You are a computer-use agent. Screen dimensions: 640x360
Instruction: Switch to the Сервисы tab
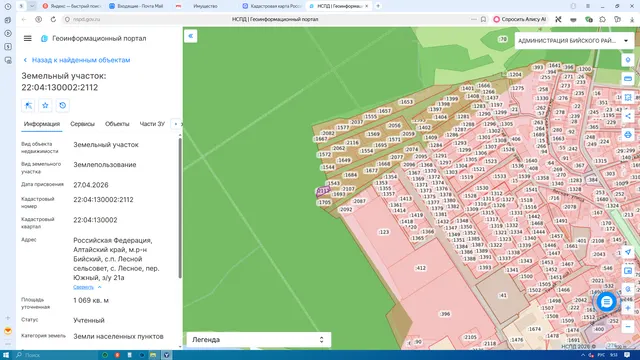(x=82, y=124)
